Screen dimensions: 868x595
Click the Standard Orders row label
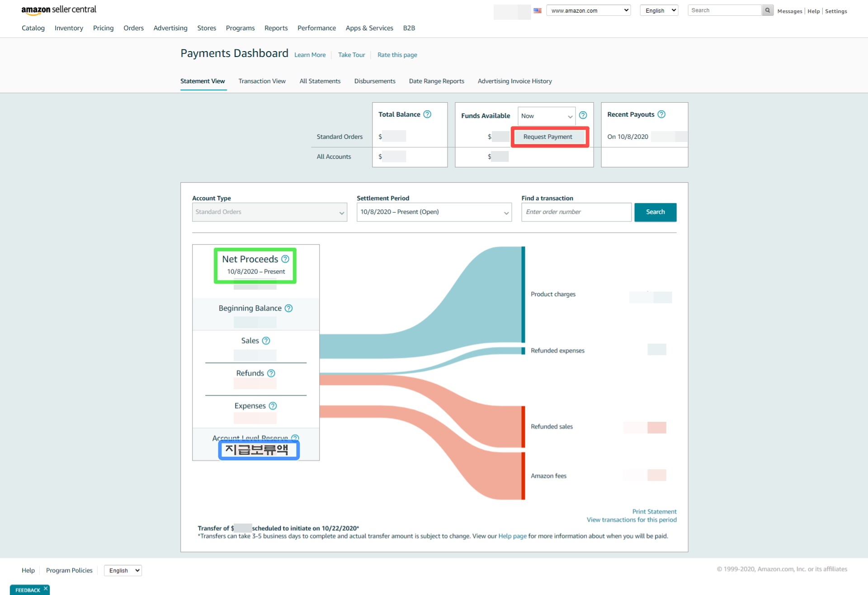pos(340,137)
